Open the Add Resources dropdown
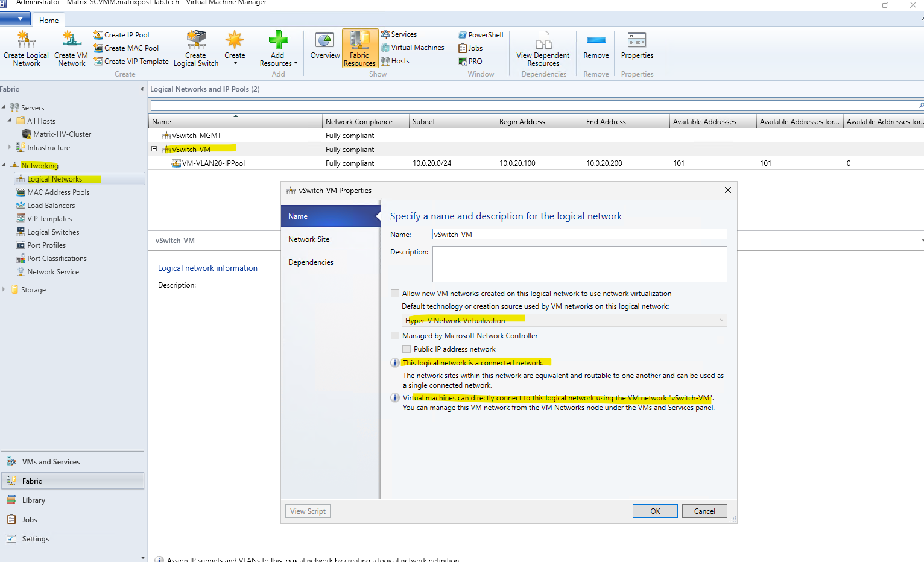Screen dimensions: 924x562 278,48
